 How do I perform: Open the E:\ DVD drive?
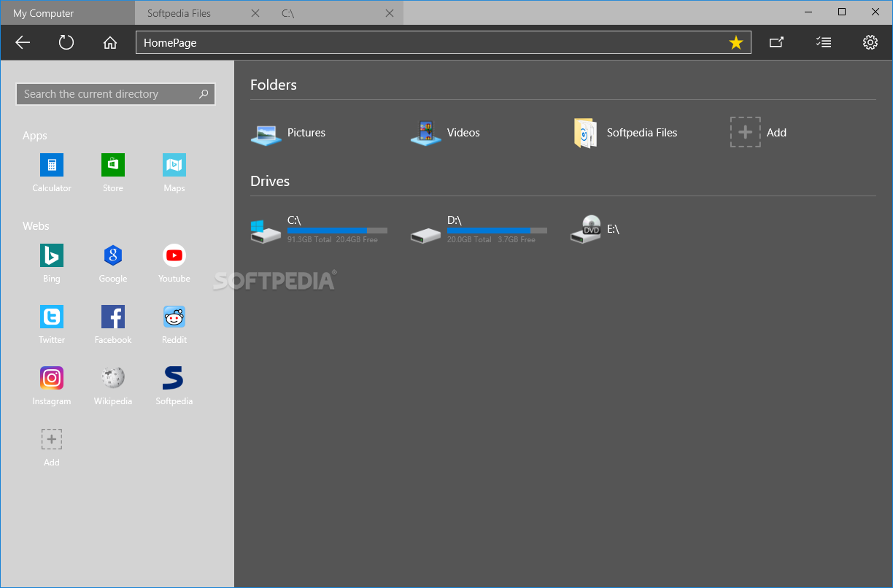coord(595,229)
